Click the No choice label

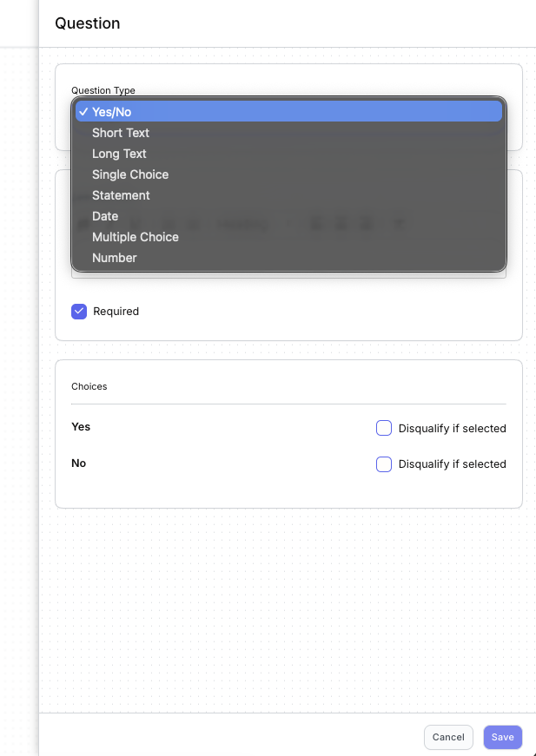pyautogui.click(x=79, y=463)
